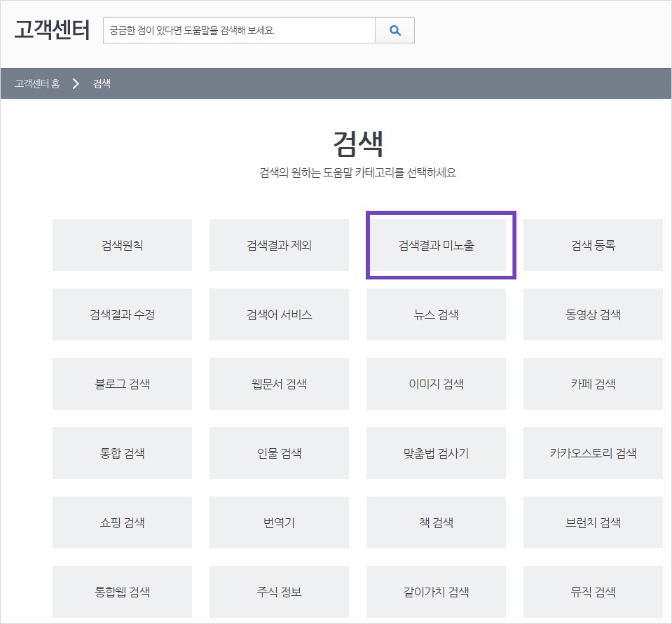Select the 검색결과 미노출 category

[437, 245]
